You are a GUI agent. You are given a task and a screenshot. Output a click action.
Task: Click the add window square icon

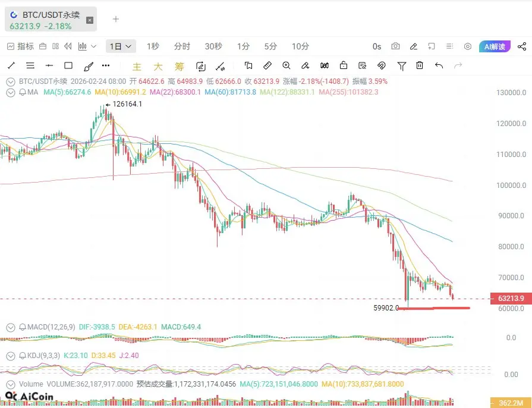coord(431,46)
